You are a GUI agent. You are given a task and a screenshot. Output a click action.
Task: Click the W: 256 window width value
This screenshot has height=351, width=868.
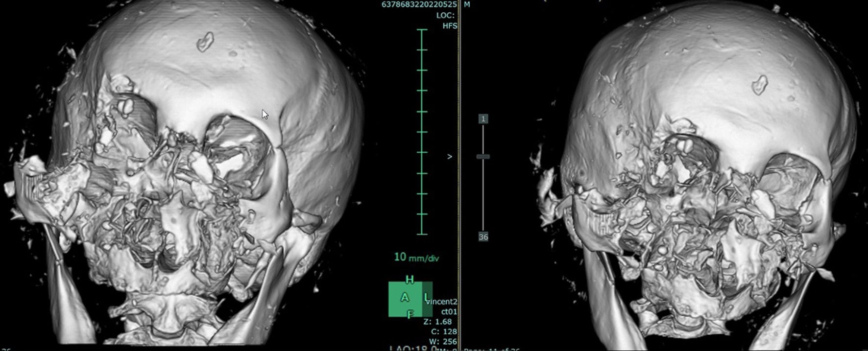tap(440, 342)
